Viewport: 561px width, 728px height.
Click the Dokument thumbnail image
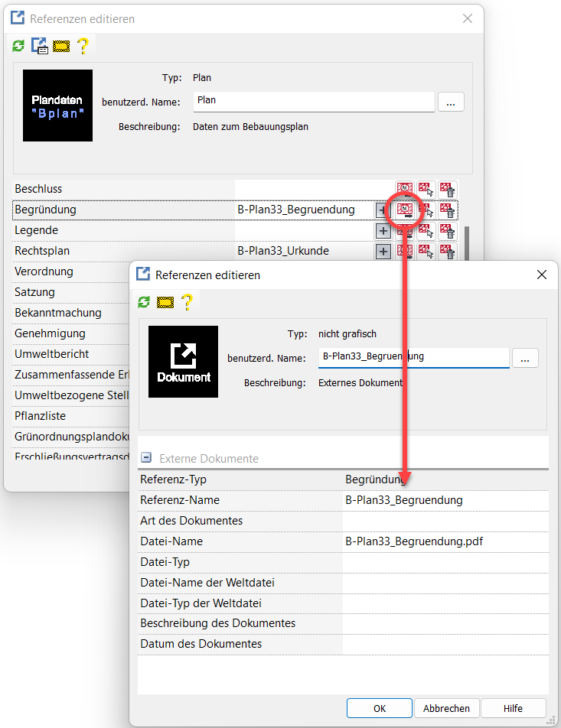click(183, 361)
